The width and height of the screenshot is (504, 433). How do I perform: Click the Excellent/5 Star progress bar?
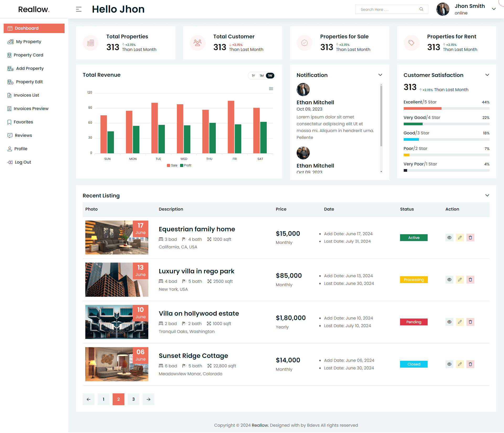click(446, 108)
